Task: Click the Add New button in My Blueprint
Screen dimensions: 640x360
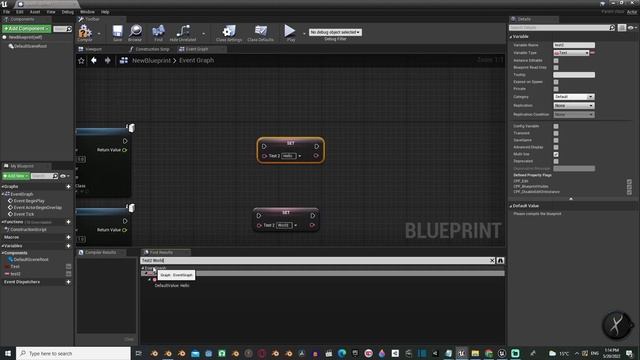Action: tap(16, 176)
